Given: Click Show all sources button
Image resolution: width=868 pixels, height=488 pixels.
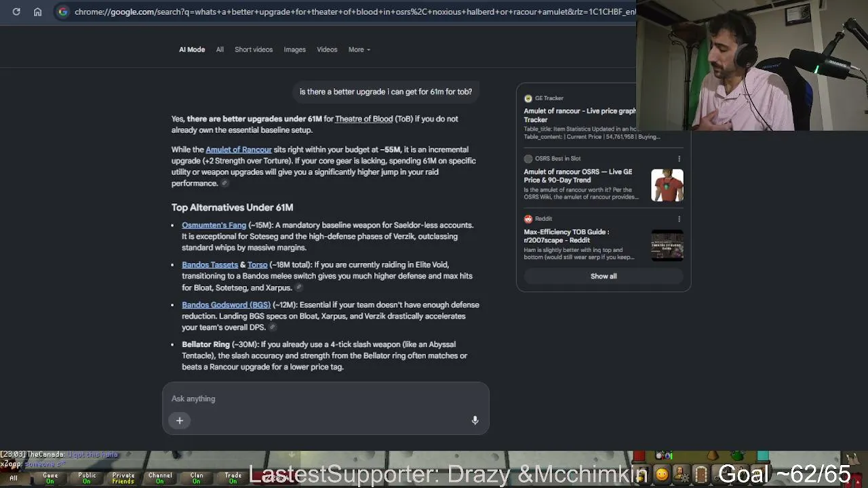Looking at the screenshot, I should 604,277.
